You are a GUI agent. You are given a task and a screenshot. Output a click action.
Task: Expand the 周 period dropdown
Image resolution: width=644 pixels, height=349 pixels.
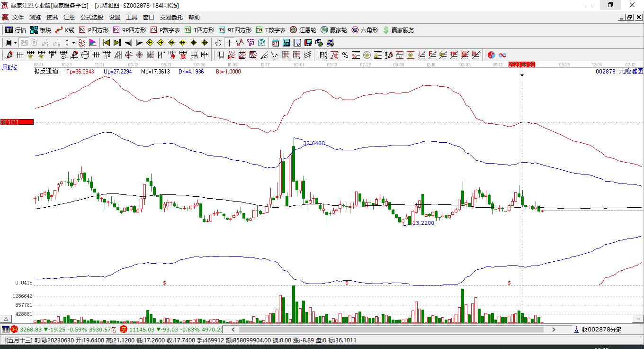11,43
